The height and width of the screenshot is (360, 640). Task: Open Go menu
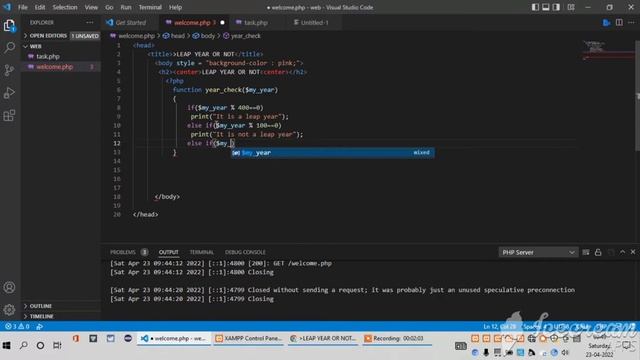pyautogui.click(x=109, y=7)
